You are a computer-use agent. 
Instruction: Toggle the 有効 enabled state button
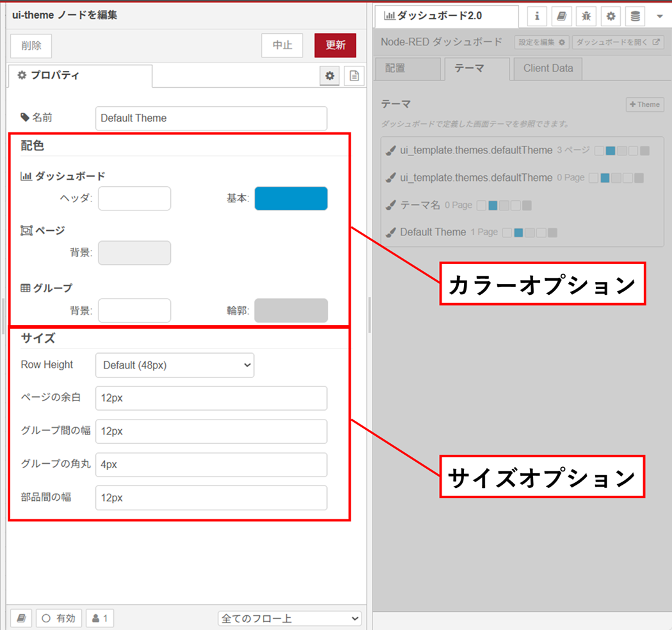click(x=59, y=618)
